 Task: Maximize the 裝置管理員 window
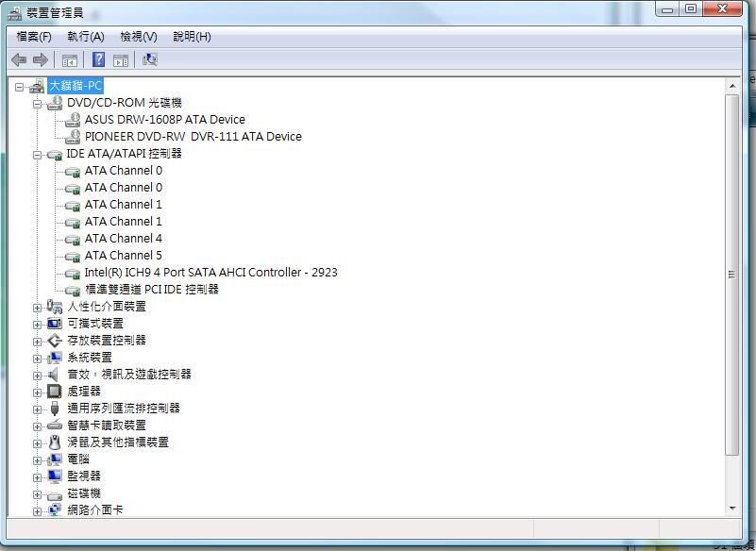691,9
